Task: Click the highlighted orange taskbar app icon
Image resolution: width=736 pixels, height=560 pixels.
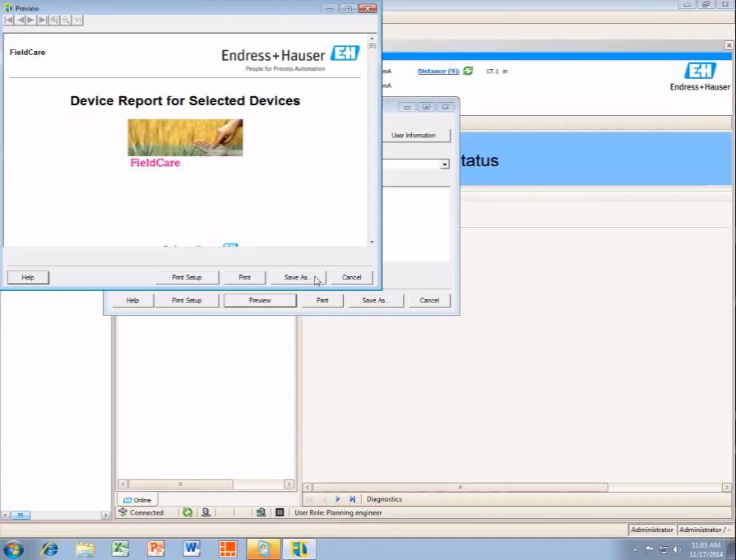Action: (263, 549)
